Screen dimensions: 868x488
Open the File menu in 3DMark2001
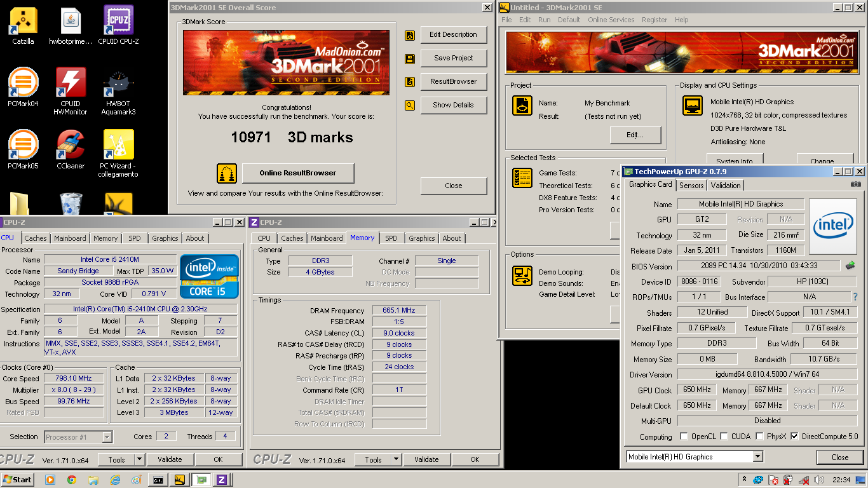[x=506, y=20]
